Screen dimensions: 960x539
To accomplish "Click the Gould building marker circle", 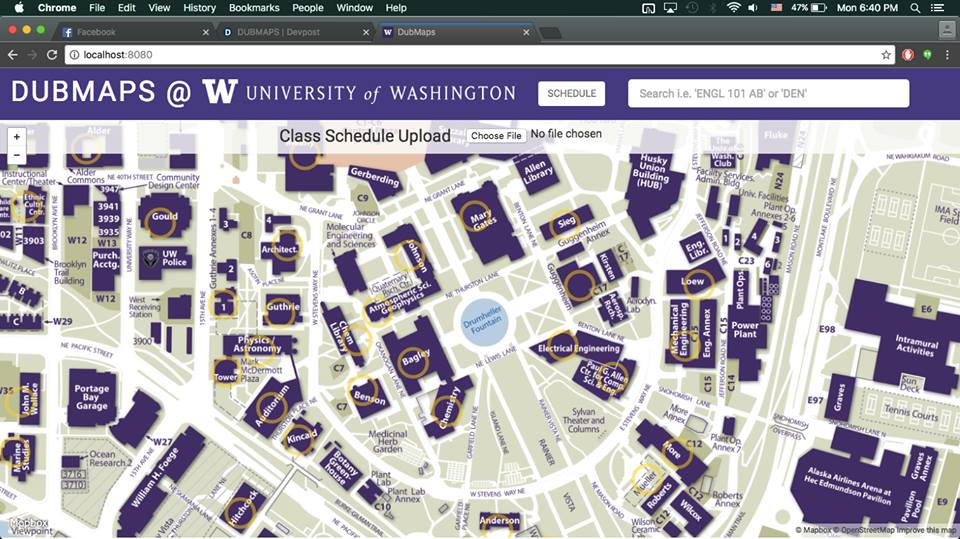I will click(x=161, y=222).
